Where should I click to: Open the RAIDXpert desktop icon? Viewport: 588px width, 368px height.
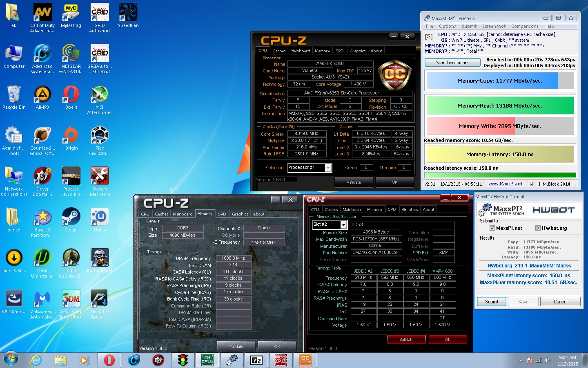click(14, 303)
